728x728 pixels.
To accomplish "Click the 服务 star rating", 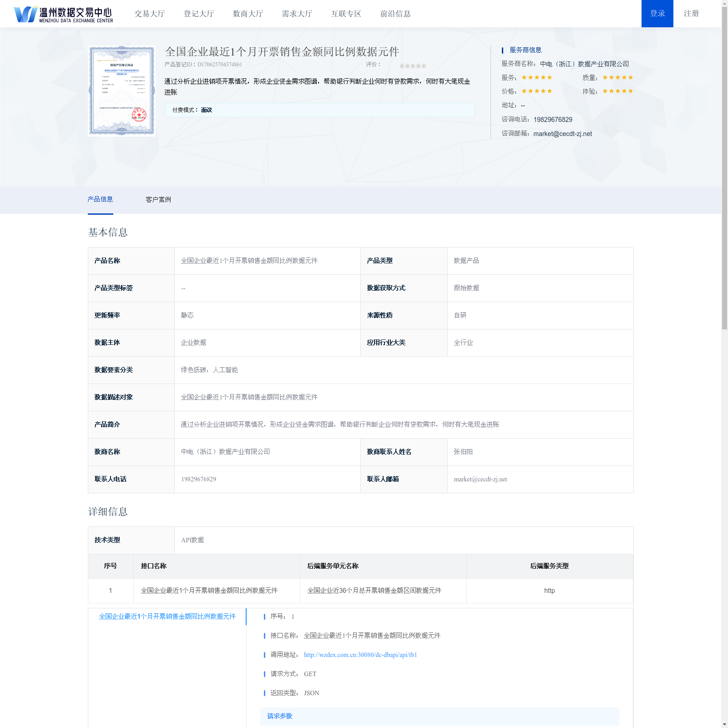I will (x=536, y=78).
